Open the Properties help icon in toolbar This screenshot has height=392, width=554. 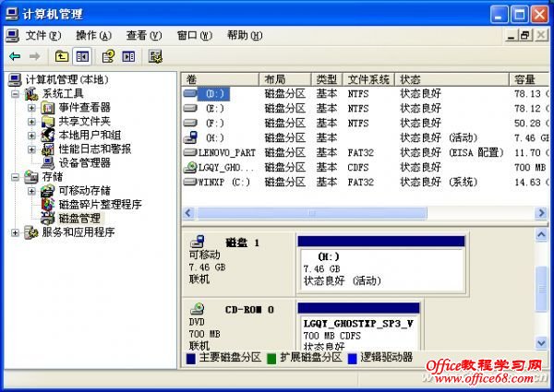tap(108, 56)
